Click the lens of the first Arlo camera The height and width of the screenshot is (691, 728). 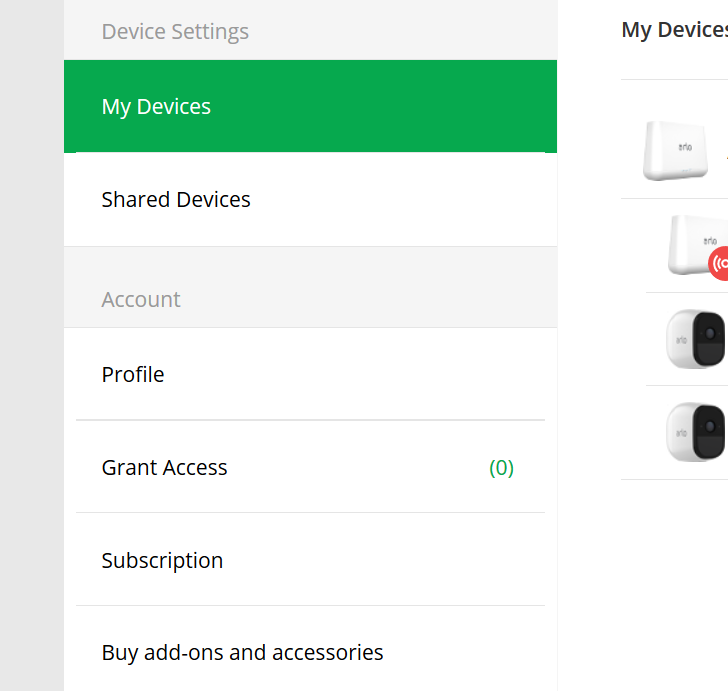coord(710,333)
